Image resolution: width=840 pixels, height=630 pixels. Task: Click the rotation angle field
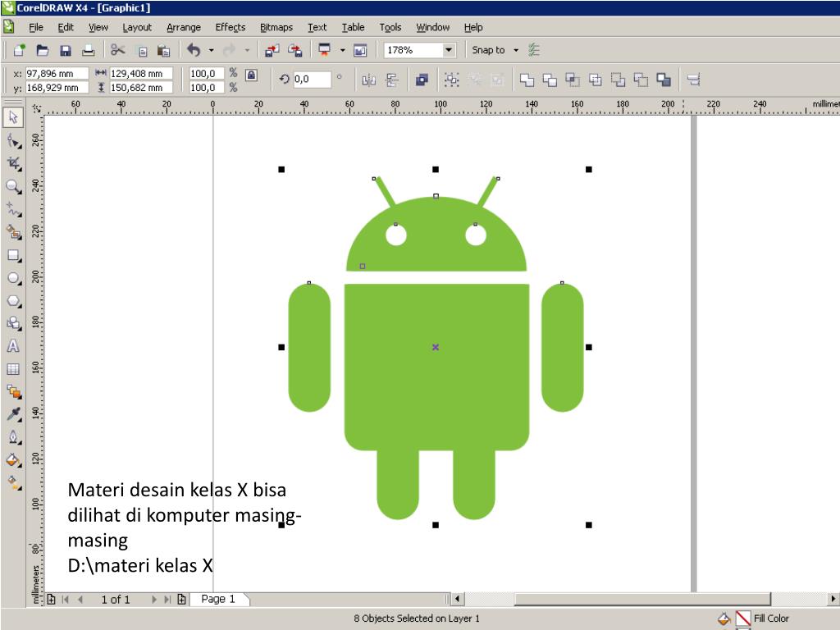click(x=313, y=80)
